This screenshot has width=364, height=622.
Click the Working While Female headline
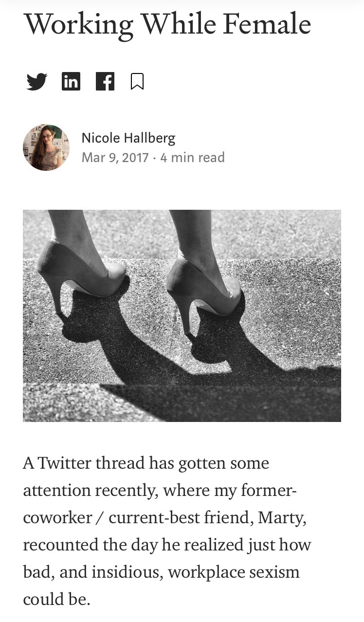point(167,24)
